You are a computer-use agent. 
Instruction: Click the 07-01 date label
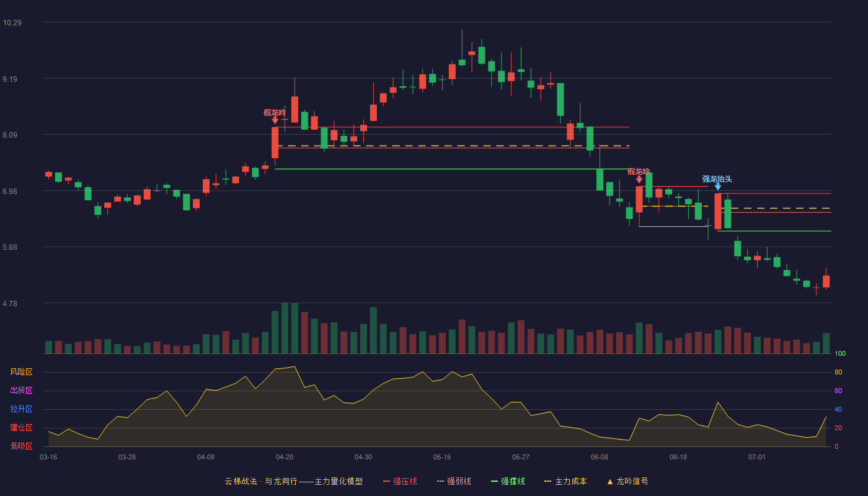point(757,457)
